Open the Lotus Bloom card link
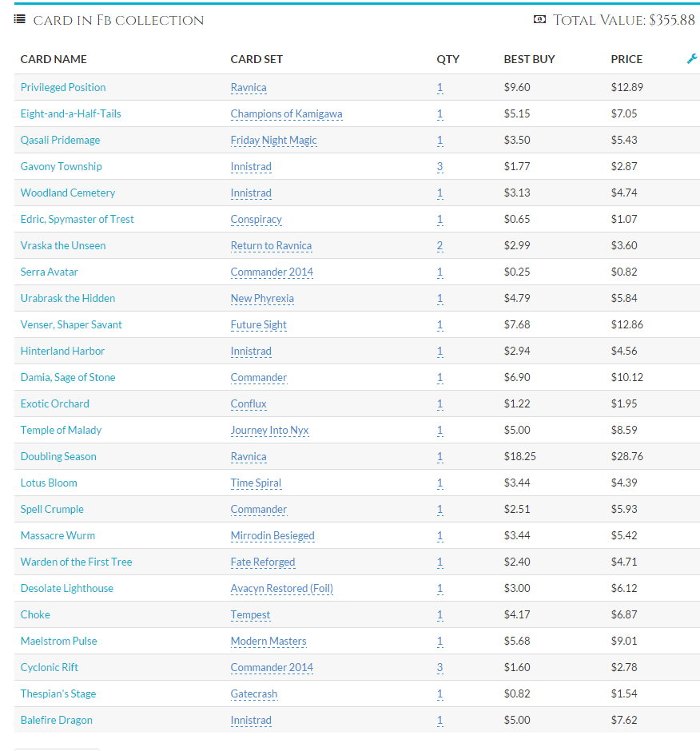700x751 pixels. [x=49, y=483]
